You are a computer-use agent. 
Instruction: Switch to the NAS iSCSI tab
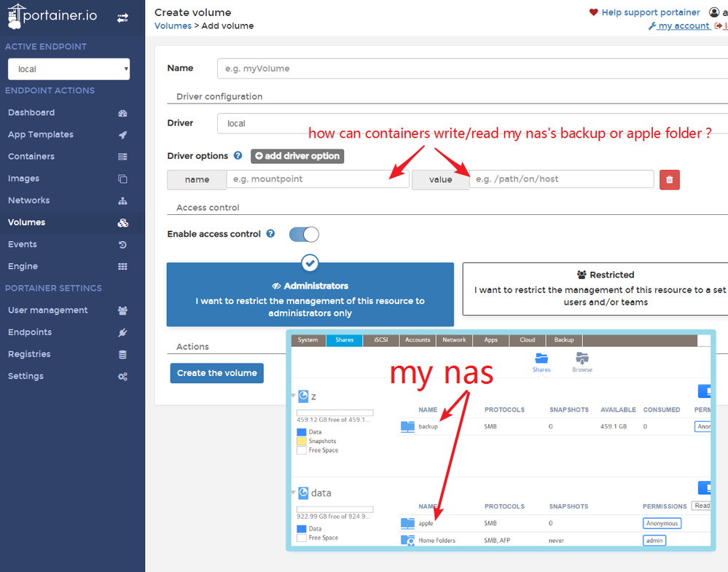coord(381,340)
